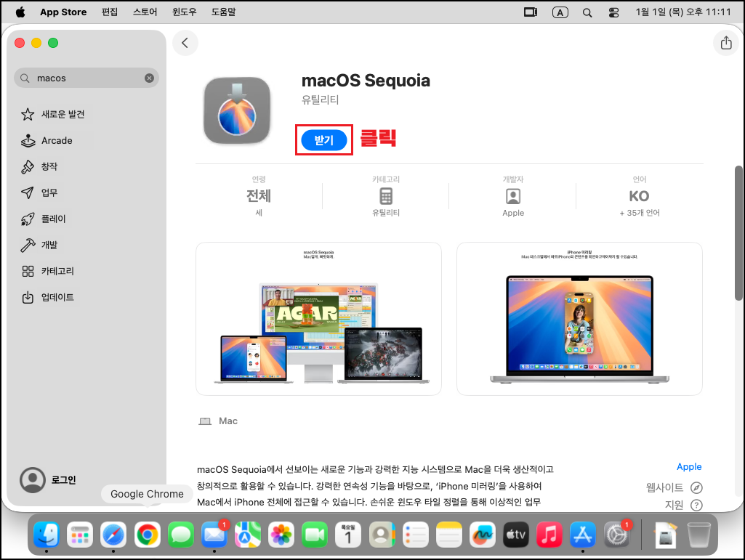Open Finder from the Dock
Image resolution: width=745 pixels, height=560 pixels.
[x=46, y=535]
